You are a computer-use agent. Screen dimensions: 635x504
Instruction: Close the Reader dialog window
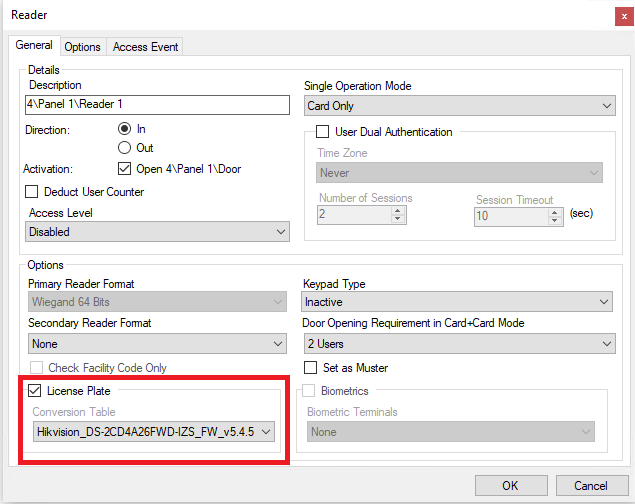[624, 17]
